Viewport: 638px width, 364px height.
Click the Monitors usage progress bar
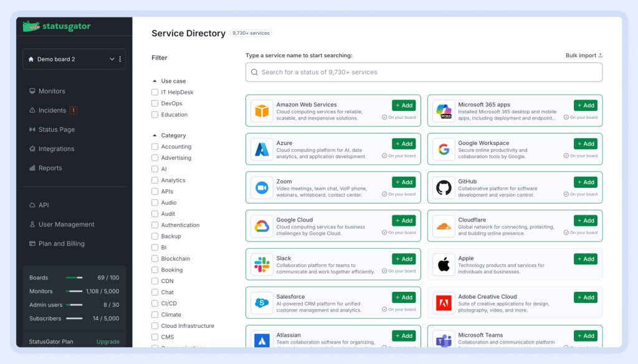point(74,291)
